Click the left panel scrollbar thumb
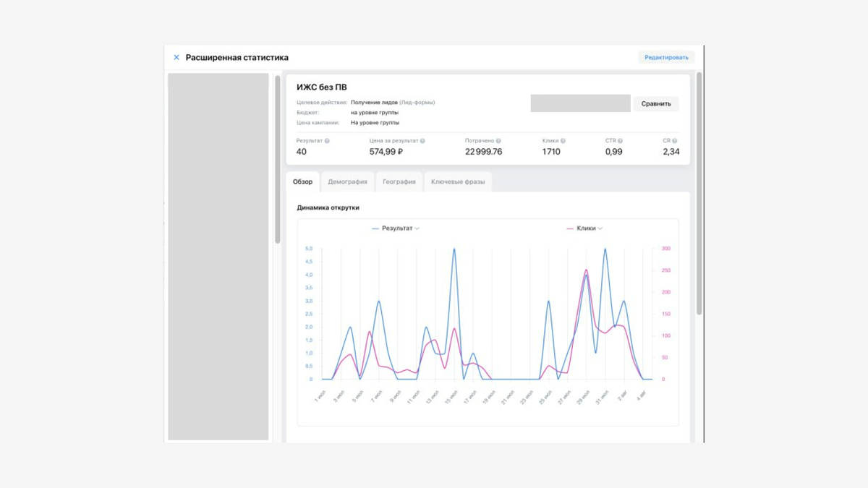868x488 pixels. [x=278, y=159]
